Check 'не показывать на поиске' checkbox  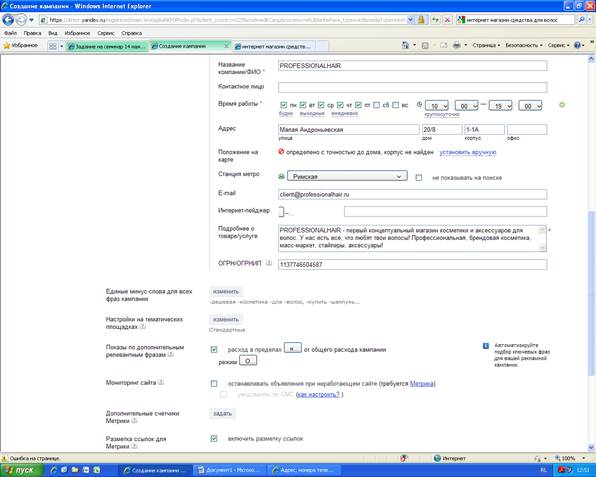click(418, 177)
